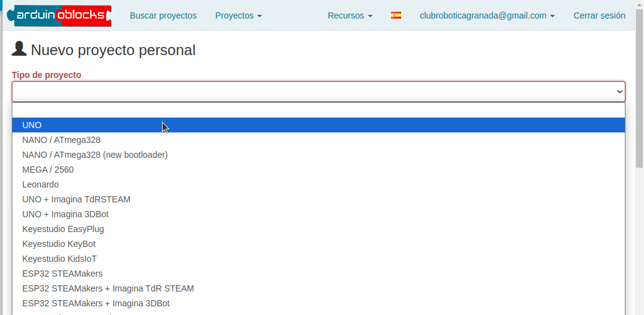The image size is (644, 315).
Task: Select the MEGA / 2560 board option
Action: coord(48,170)
